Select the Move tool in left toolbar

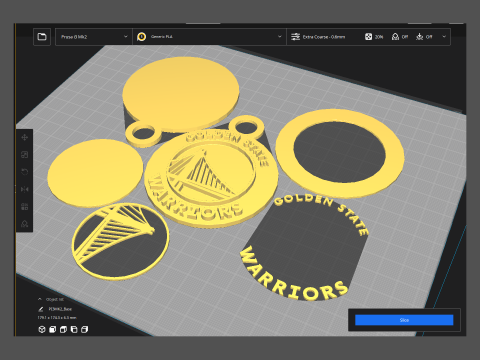click(x=25, y=137)
